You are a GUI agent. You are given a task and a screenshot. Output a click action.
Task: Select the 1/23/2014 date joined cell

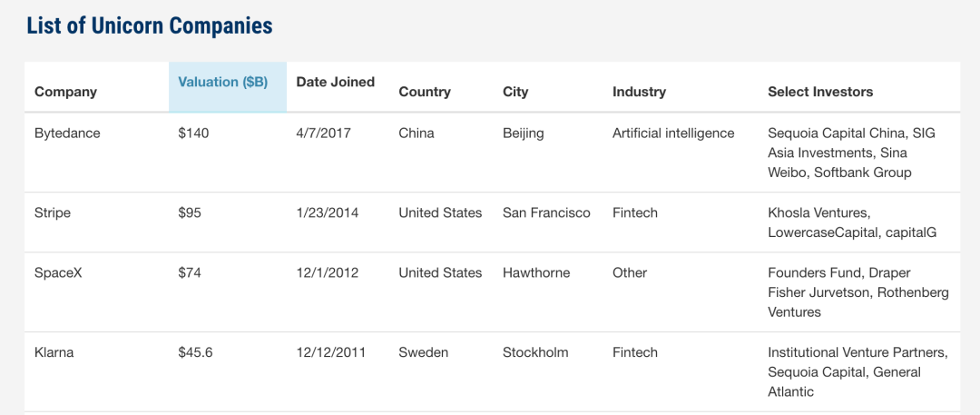[x=328, y=213]
